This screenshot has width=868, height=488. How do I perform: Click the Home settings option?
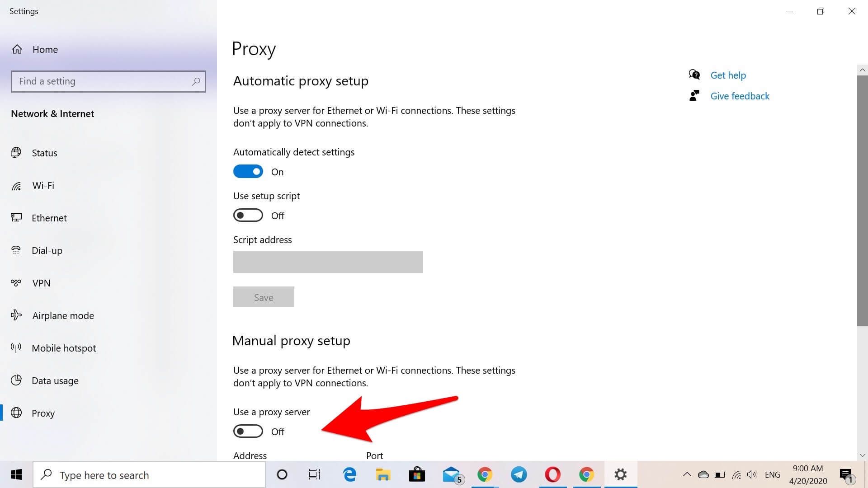(45, 49)
